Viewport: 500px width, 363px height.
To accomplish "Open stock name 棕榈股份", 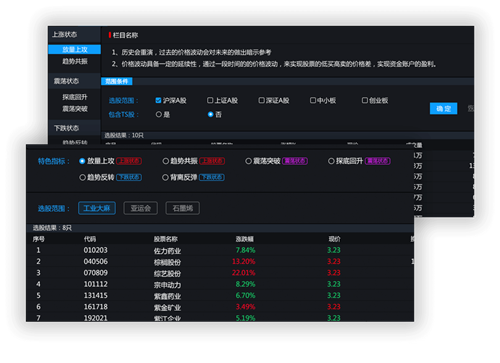I will 167,262.
